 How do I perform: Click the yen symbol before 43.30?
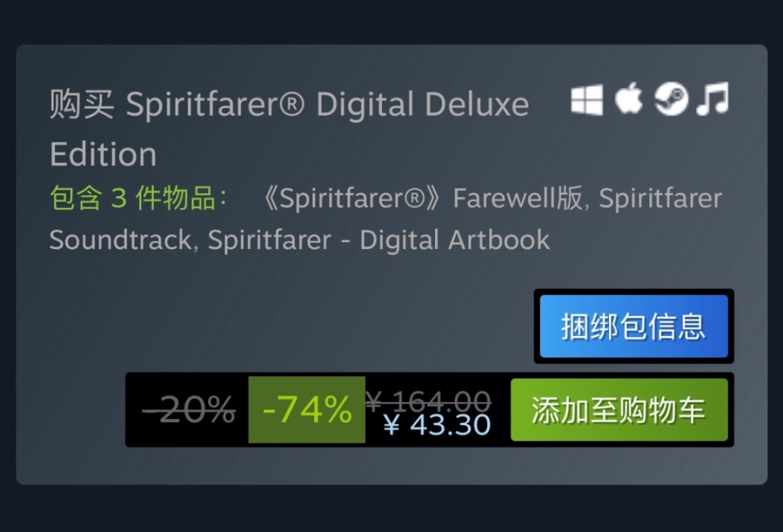[x=391, y=426]
